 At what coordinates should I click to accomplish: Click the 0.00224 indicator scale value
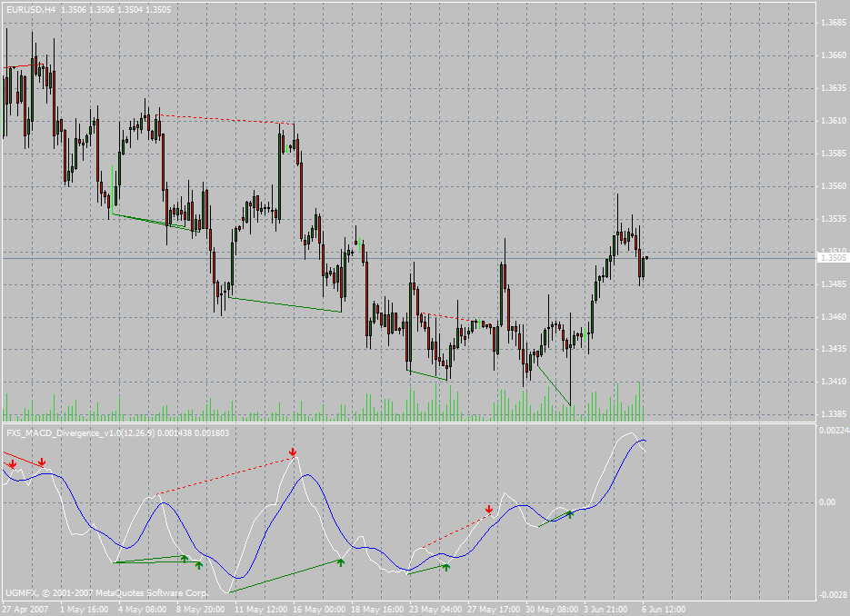(833, 431)
